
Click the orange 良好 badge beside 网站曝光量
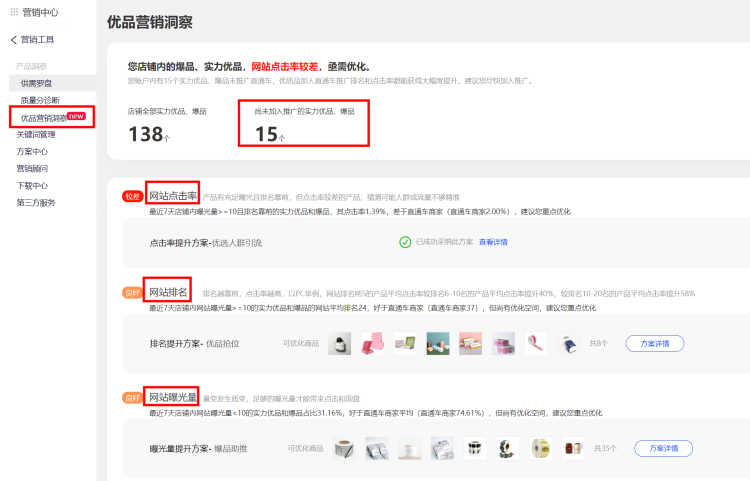(132, 398)
